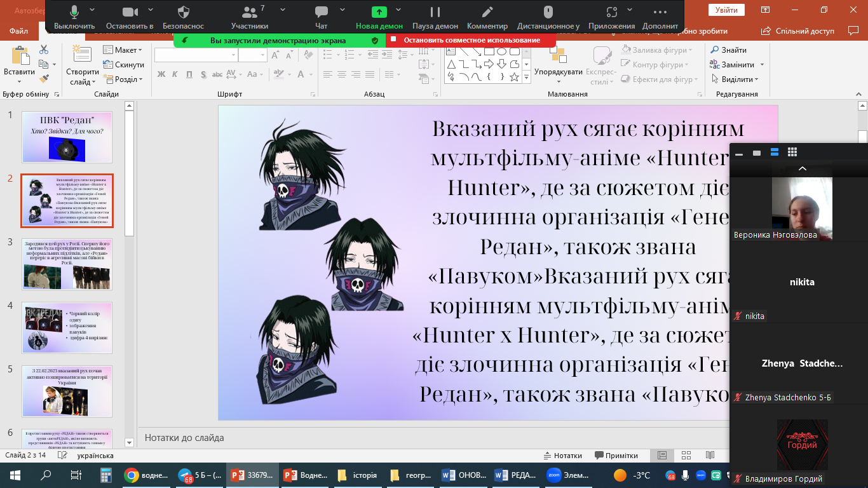Viewport: 868px width, 488px height.
Task: Switch Zoom panel to gallery grid view
Action: pyautogui.click(x=792, y=152)
